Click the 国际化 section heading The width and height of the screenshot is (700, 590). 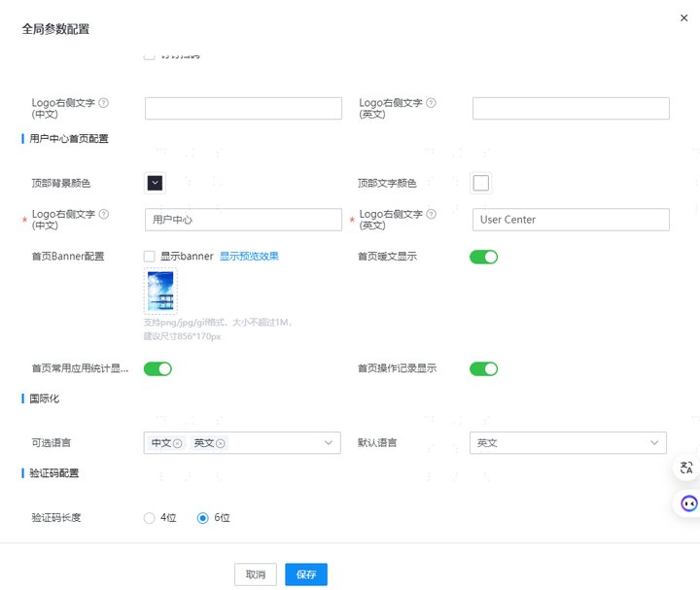(44, 399)
